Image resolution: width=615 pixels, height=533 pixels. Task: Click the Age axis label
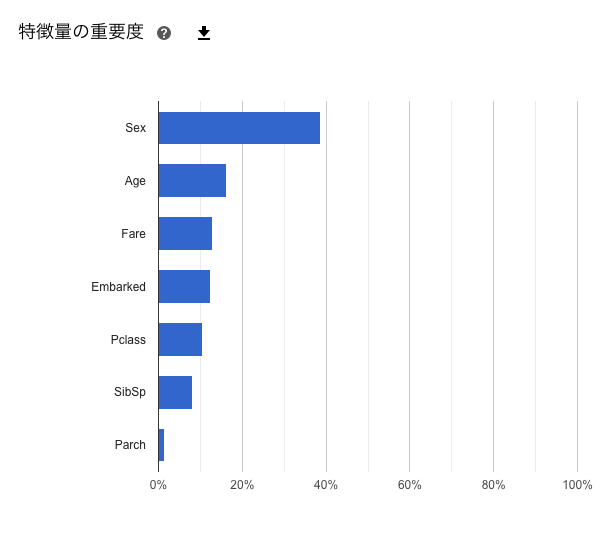tap(135, 181)
